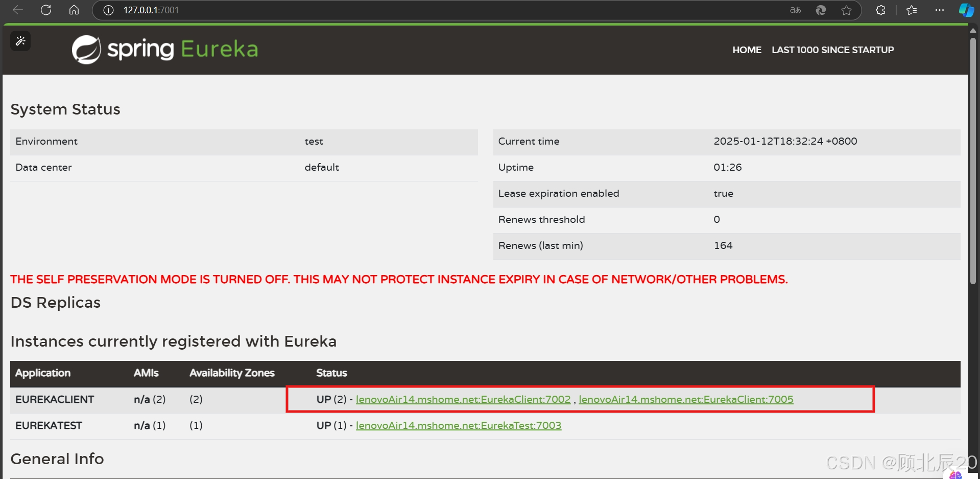Select Lease expiration enabled value true
980x479 pixels.
click(723, 193)
